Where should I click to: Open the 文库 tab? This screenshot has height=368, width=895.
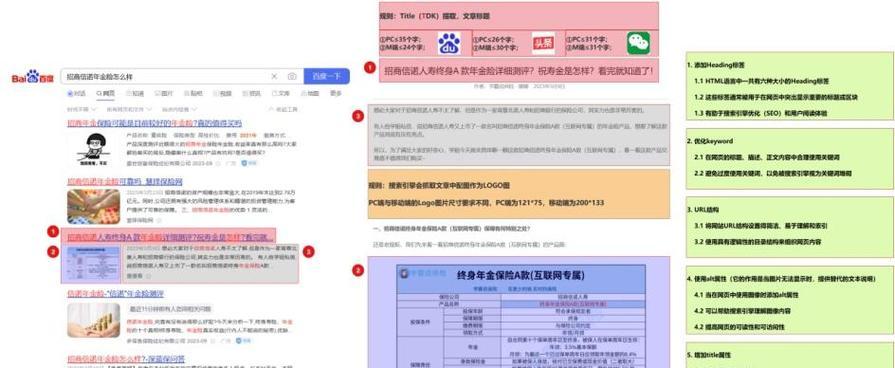point(281,94)
